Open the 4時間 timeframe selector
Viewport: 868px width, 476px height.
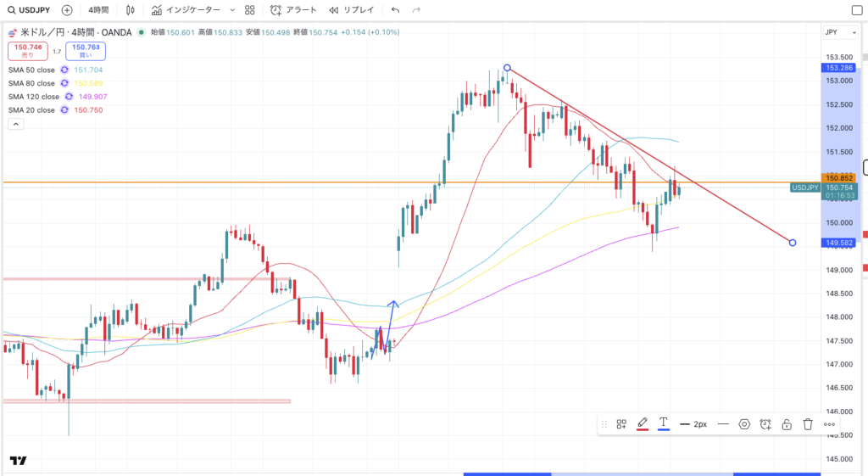coord(100,10)
